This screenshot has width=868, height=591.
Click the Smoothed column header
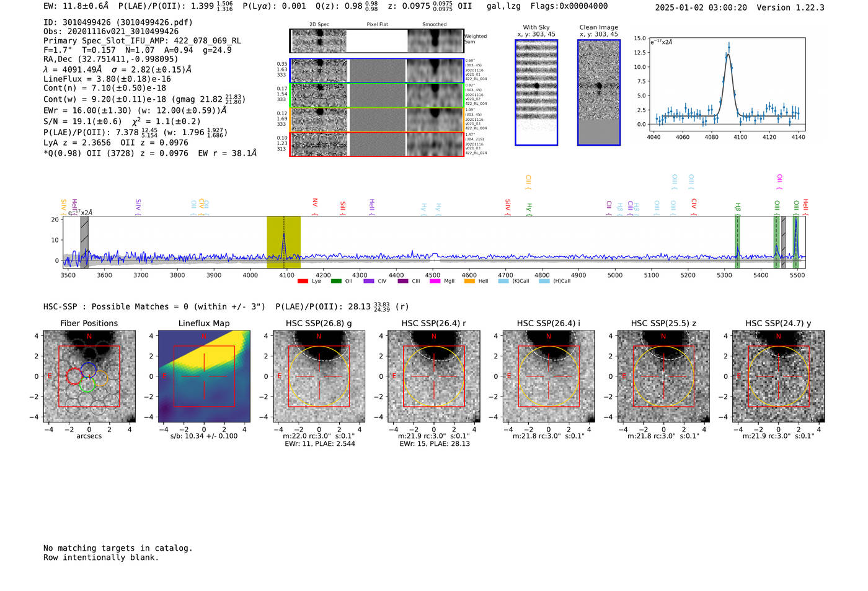(435, 25)
